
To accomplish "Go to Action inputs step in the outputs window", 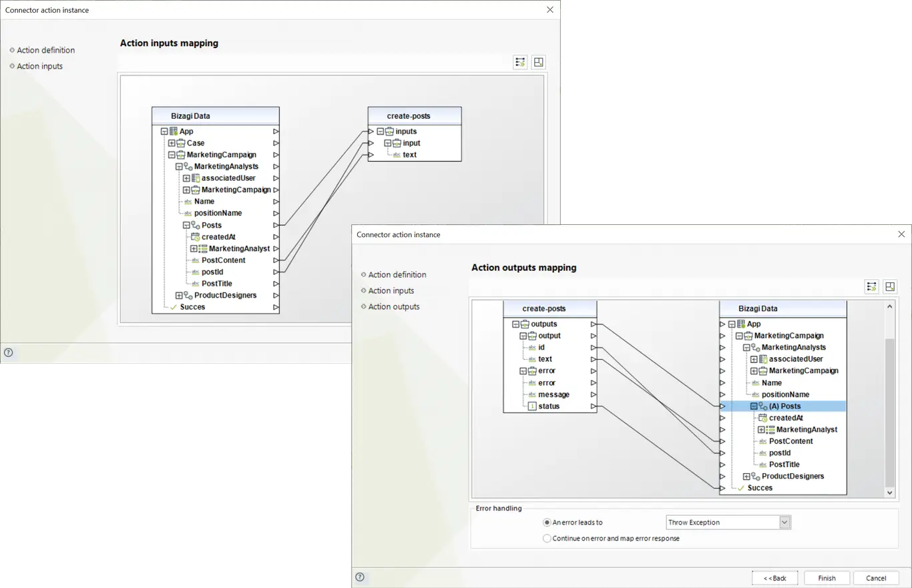I will click(x=391, y=290).
